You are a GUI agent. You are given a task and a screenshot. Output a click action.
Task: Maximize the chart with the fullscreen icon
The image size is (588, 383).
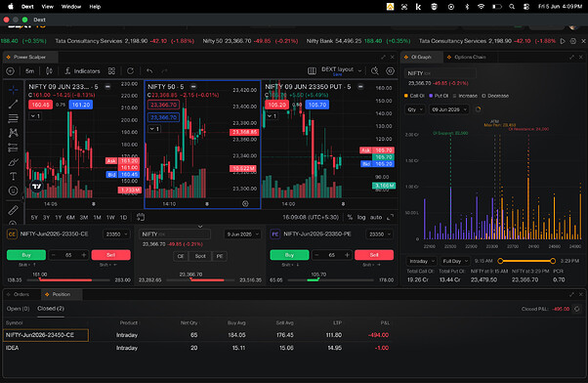[390, 217]
